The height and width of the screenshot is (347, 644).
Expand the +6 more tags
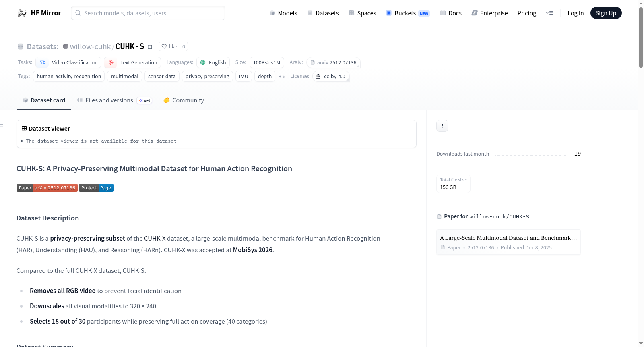pos(282,77)
